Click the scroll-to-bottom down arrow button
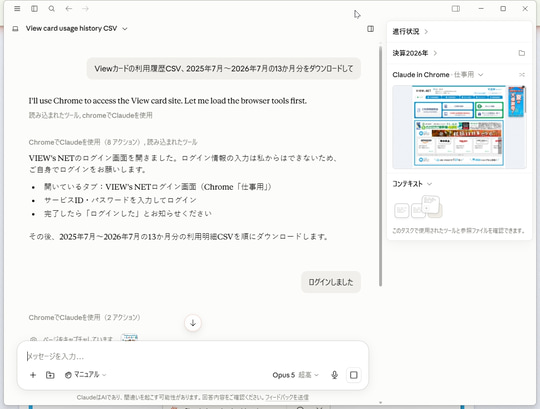Screen dimensions: 540x409 coord(193,323)
